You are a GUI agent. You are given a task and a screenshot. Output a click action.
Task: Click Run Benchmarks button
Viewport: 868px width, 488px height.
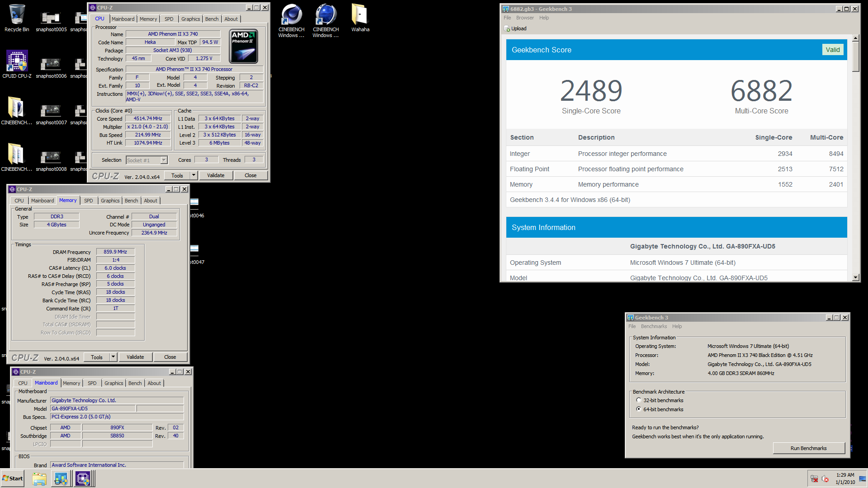coord(808,448)
